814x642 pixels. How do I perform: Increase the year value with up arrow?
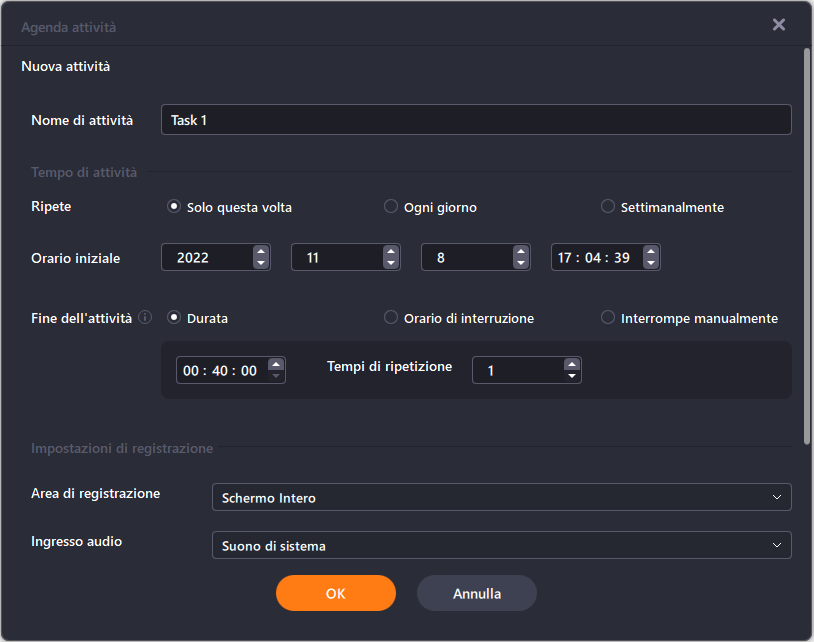(x=261, y=252)
